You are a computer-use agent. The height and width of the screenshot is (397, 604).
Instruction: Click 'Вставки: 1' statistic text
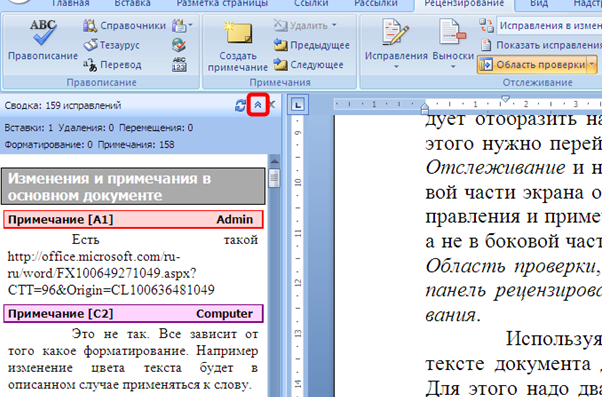pos(29,128)
